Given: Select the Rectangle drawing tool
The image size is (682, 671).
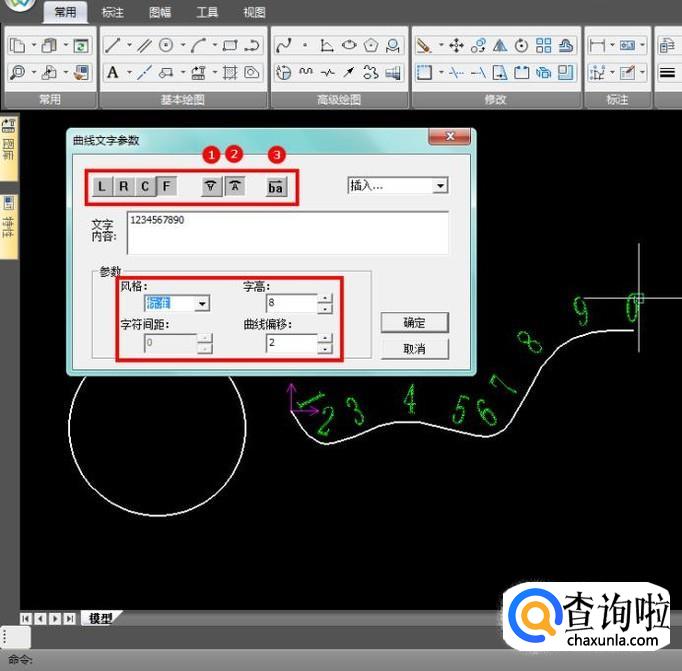Looking at the screenshot, I should (230, 45).
